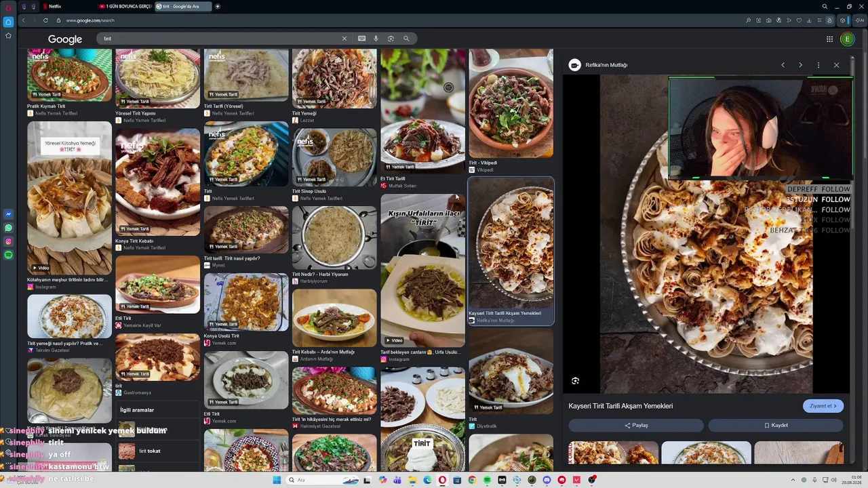This screenshot has height=488, width=868.
Task: Open a new browser tab
Action: coord(218,6)
